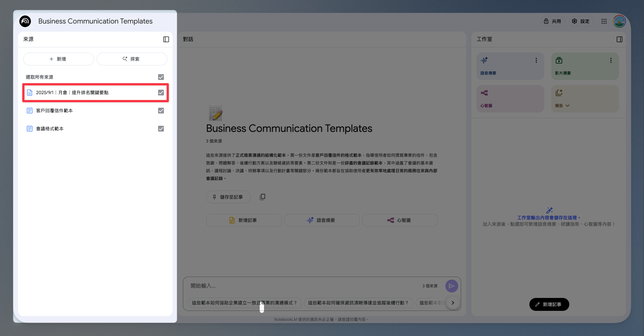Click the NotebookLM logo icon
Screen dimensions: 644x336
pyautogui.click(x=25, y=21)
